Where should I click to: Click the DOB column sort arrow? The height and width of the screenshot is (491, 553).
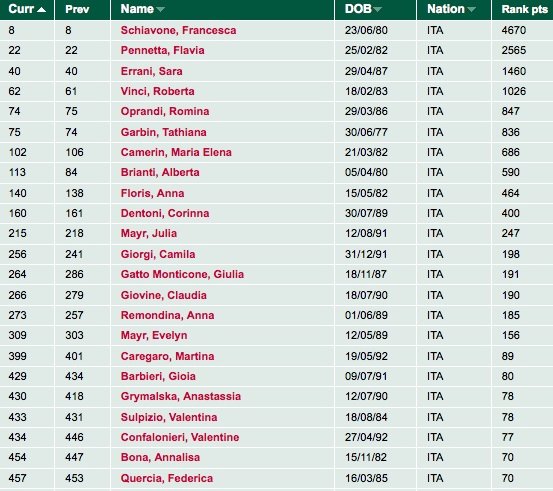point(377,10)
